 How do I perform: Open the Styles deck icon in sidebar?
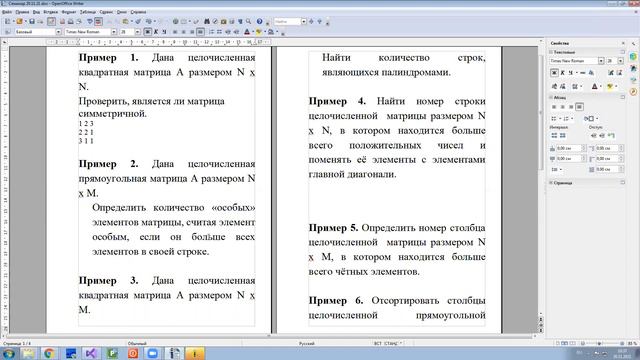pyautogui.click(x=633, y=69)
